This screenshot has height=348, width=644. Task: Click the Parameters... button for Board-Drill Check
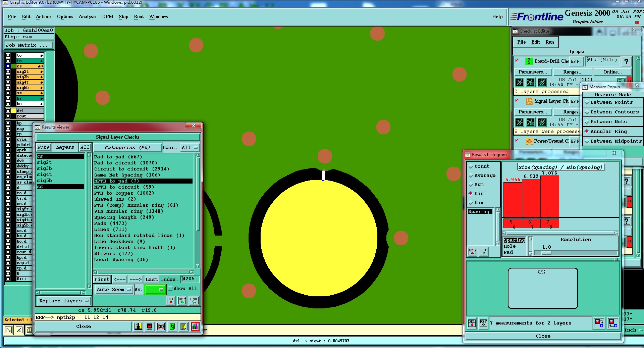pos(533,72)
